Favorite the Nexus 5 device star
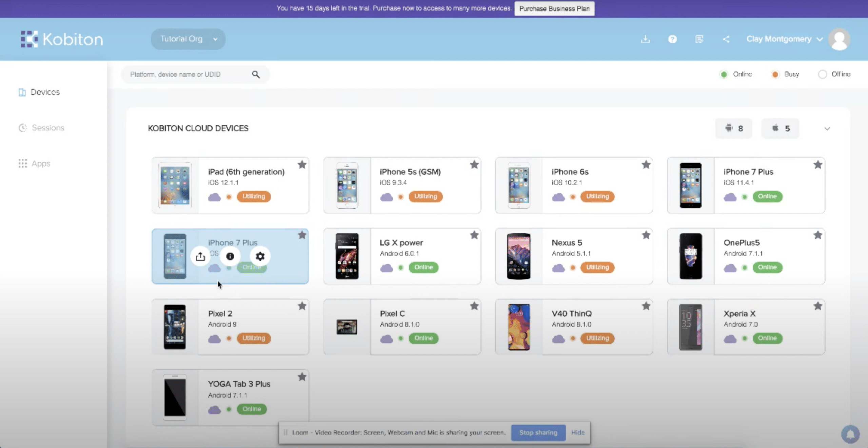Viewport: 868px width, 448px height. pyautogui.click(x=646, y=235)
